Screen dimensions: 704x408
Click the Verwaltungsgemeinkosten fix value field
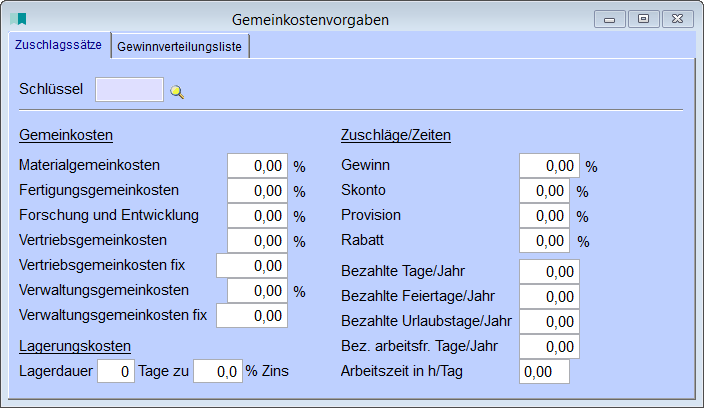click(x=252, y=316)
